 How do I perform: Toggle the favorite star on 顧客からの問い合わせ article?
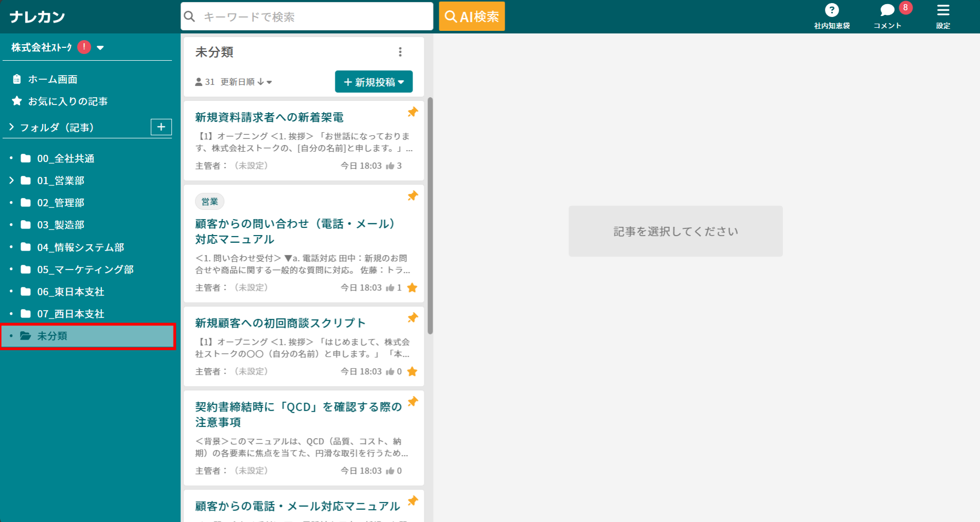(412, 287)
